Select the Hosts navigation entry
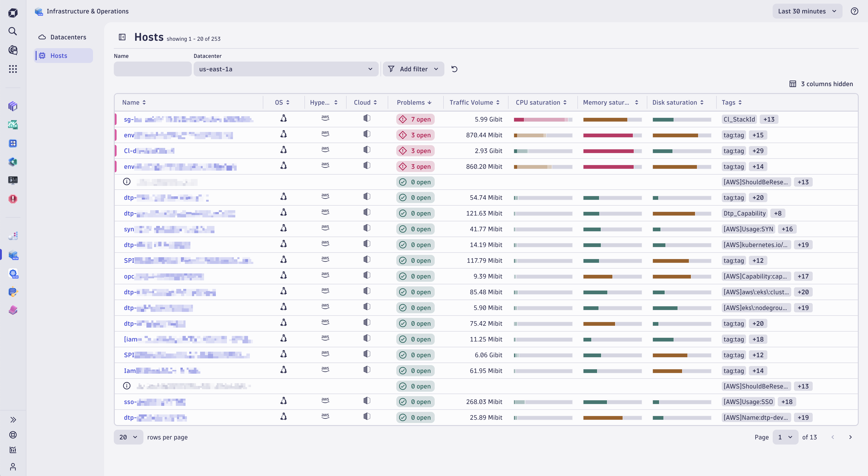This screenshot has height=476, width=868. [59, 56]
